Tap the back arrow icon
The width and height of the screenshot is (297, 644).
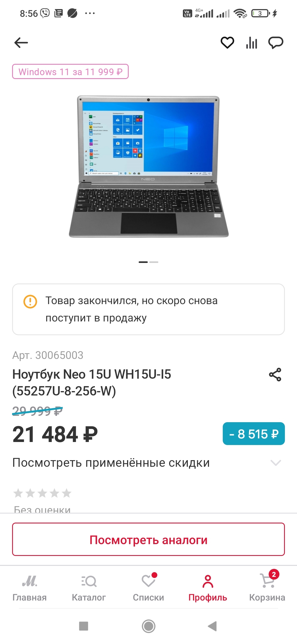(21, 43)
